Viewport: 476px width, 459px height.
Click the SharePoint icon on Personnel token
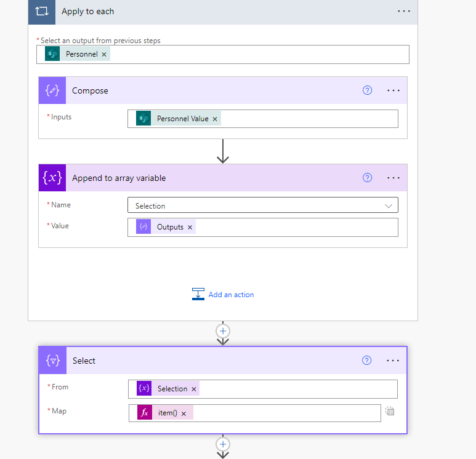52,54
